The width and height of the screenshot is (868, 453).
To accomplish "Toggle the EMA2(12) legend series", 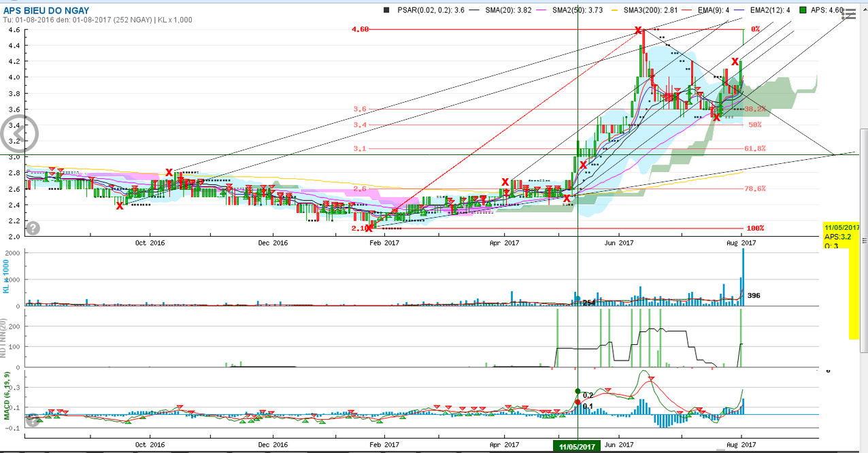I will click(771, 10).
